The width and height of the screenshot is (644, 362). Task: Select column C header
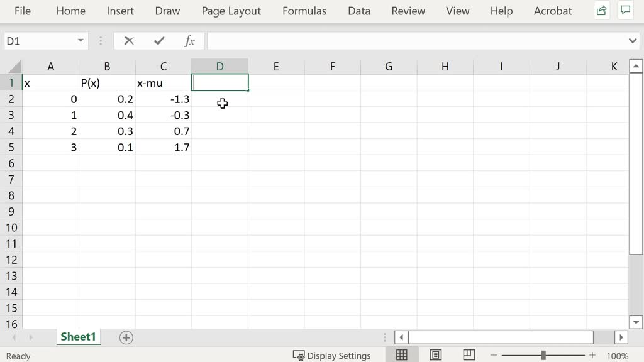click(x=164, y=67)
